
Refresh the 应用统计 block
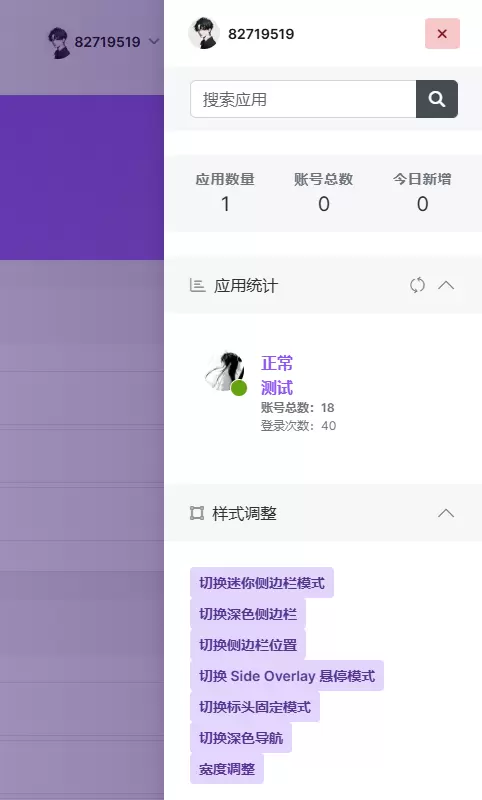(417, 285)
